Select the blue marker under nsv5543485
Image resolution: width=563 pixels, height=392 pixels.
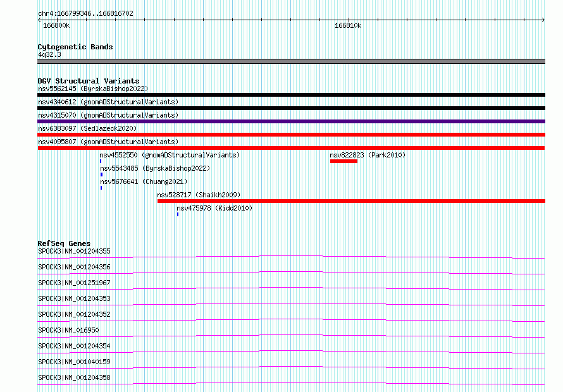click(102, 175)
